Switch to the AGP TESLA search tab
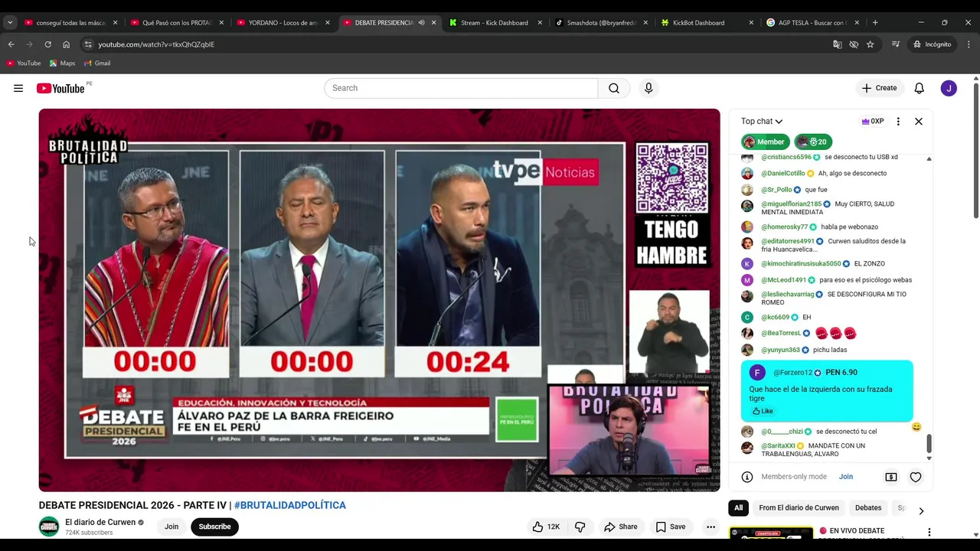This screenshot has height=551, width=980. coord(814,23)
